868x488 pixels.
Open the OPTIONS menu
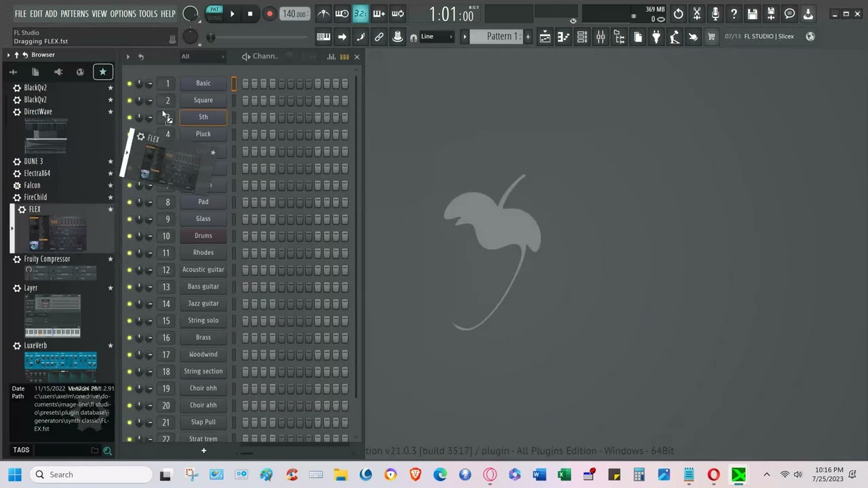(x=123, y=14)
